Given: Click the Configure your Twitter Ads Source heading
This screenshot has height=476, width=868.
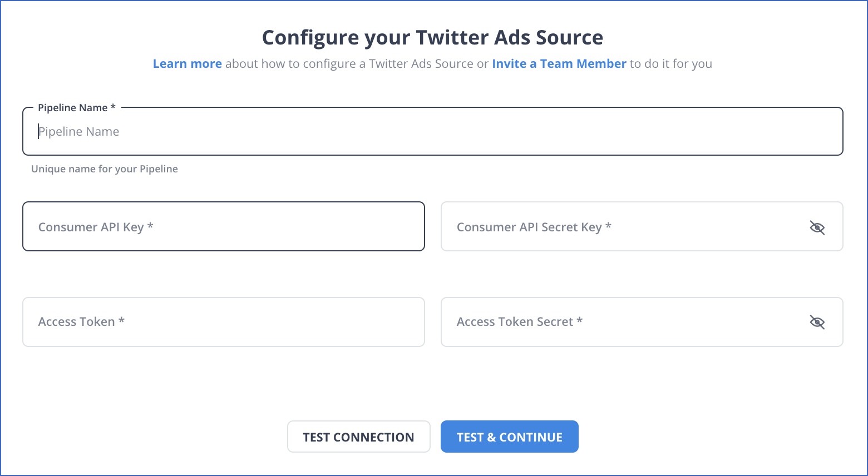Looking at the screenshot, I should 432,37.
